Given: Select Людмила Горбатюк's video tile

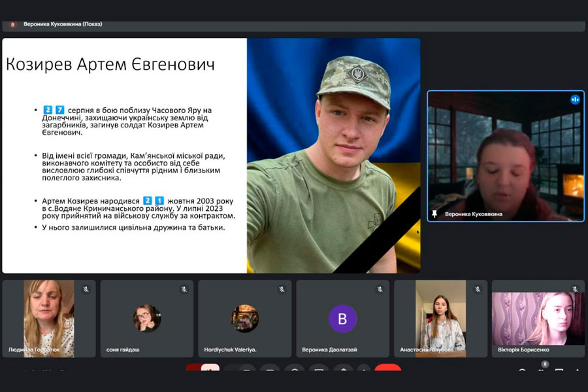Looking at the screenshot, I should point(49,318).
